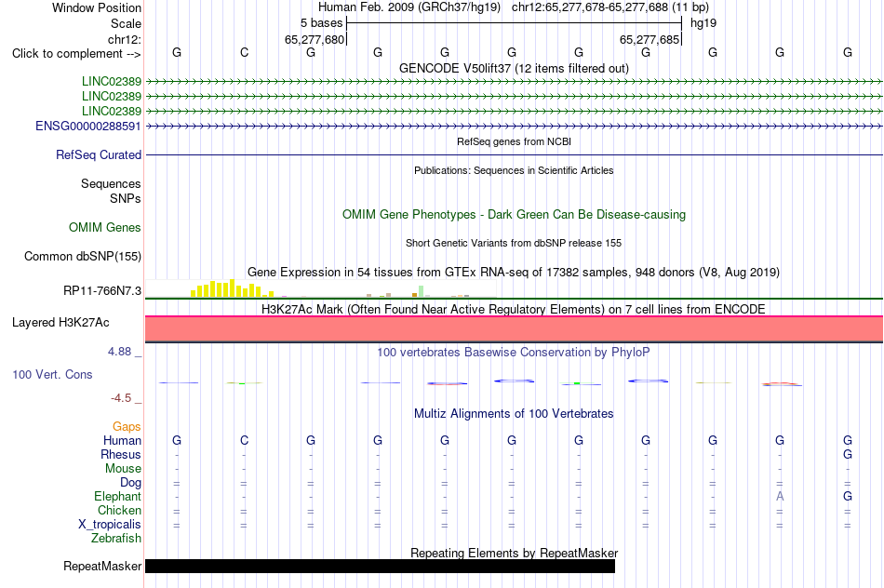This screenshot has width=884, height=588.
Task: Open 'RefSeq genes from NCBI' title
Action: (514, 141)
